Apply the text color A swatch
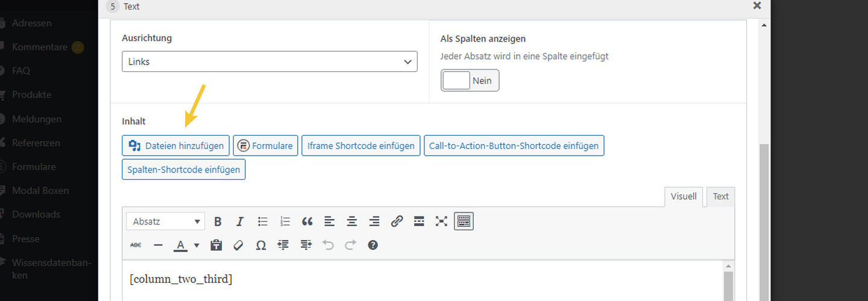This screenshot has height=301, width=868. (180, 245)
